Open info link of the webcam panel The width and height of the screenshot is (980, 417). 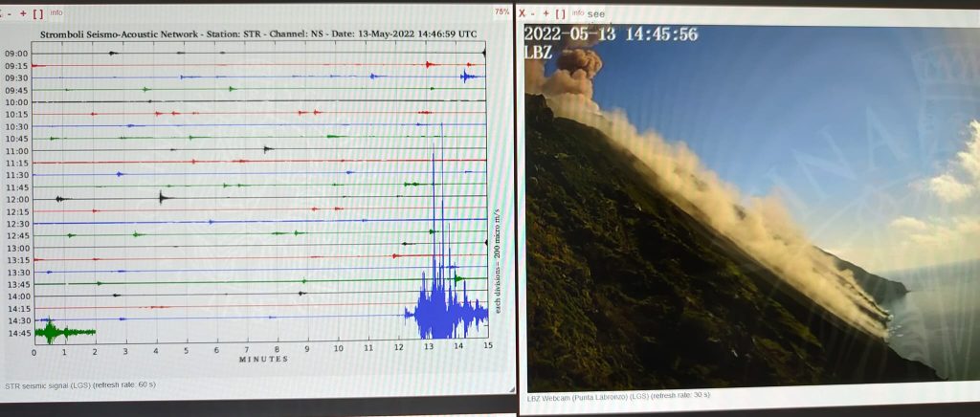click(579, 13)
